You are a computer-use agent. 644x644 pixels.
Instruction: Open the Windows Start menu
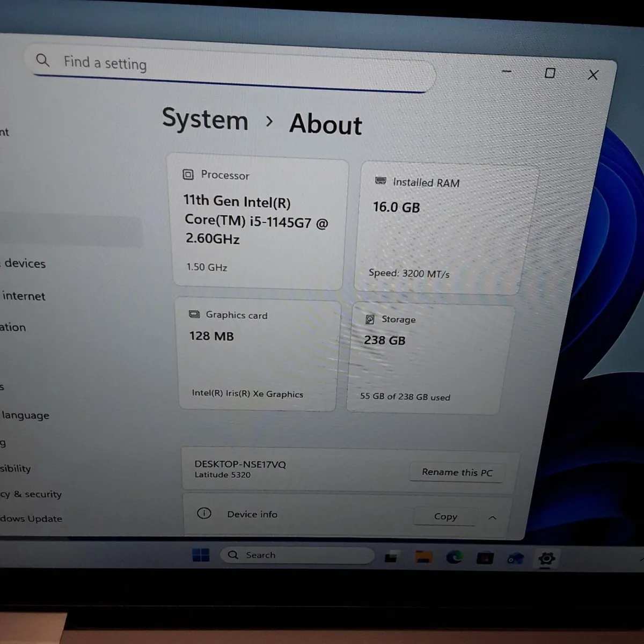[x=201, y=555]
